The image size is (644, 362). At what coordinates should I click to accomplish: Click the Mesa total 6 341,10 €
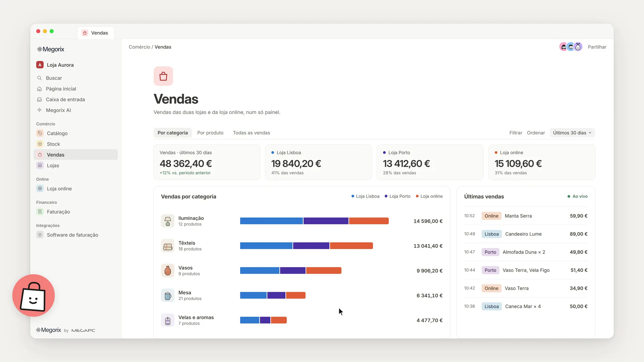tap(429, 296)
